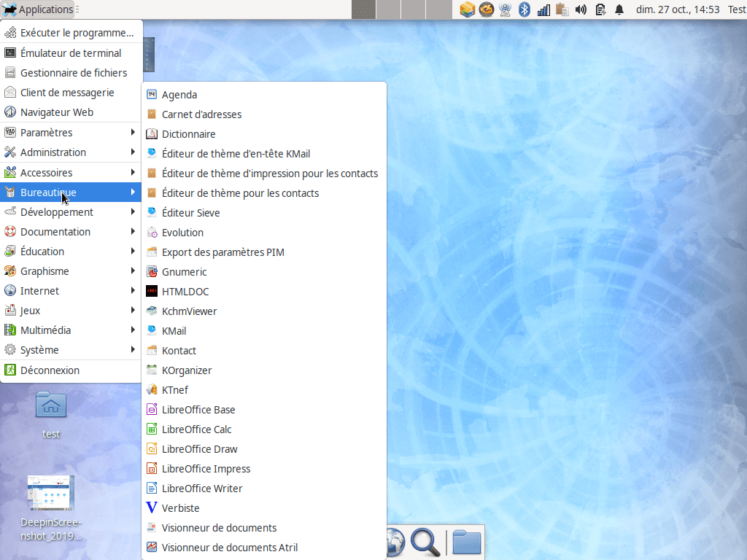The height and width of the screenshot is (560, 747).
Task: Open Export des paramètres PIM
Action: [x=264, y=252]
